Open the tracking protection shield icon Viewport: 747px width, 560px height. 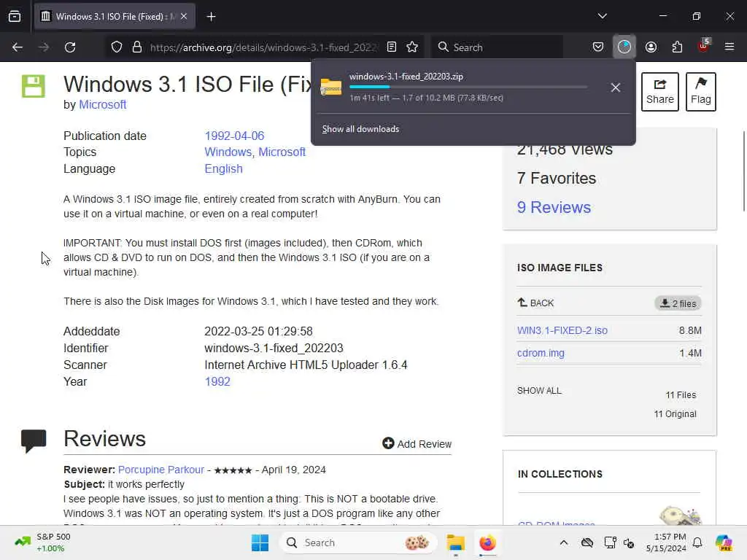pos(117,47)
